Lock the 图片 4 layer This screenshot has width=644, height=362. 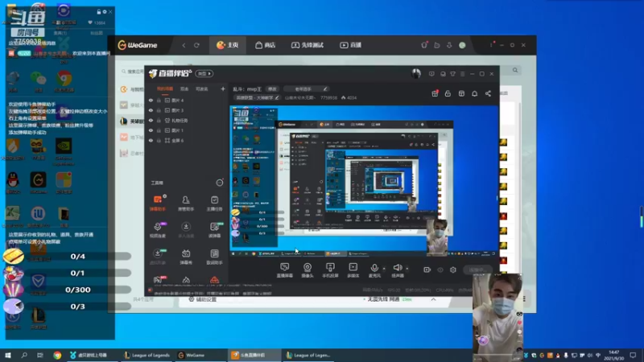tap(159, 100)
